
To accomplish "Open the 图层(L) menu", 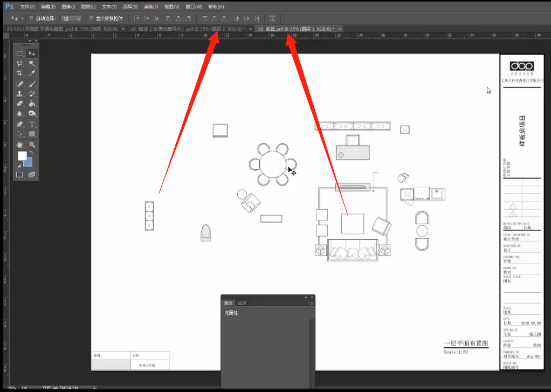I will point(88,6).
